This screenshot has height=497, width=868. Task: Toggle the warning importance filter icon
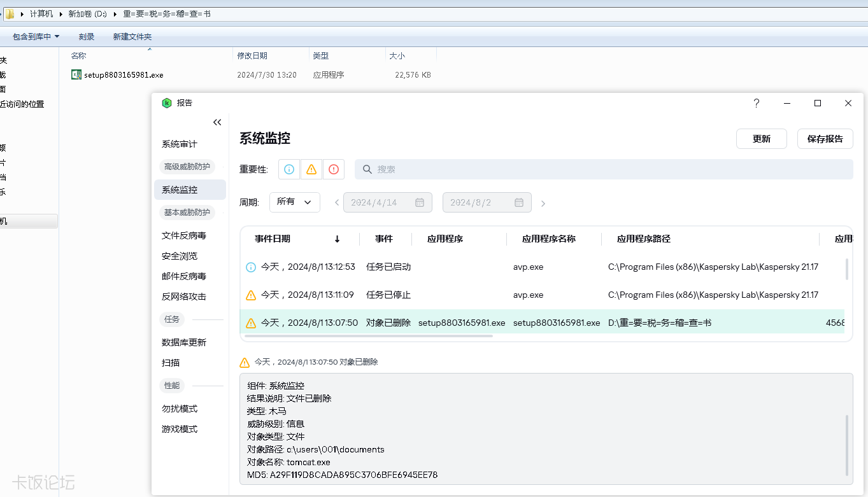[311, 169]
